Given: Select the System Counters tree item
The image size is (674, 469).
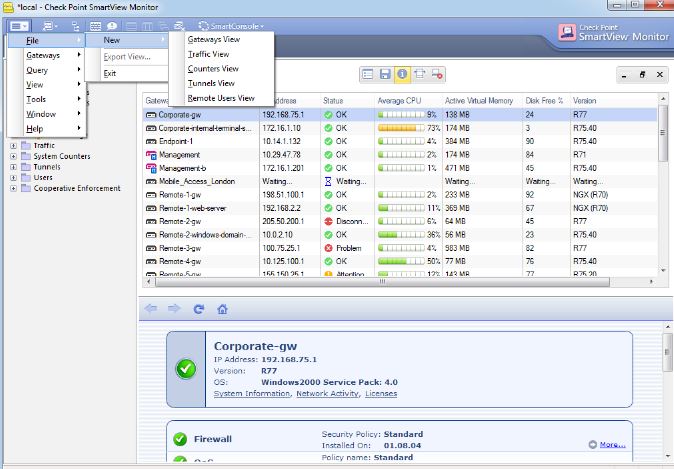Looking at the screenshot, I should point(62,156).
